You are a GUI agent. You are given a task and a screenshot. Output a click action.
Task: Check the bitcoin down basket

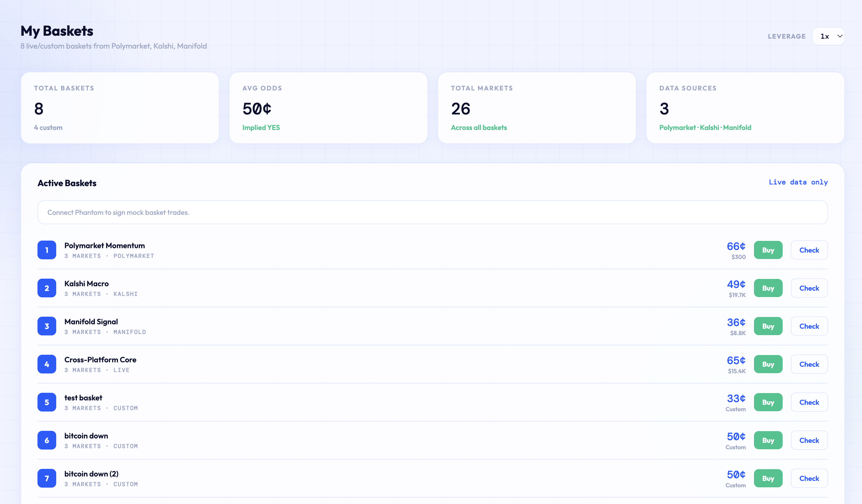809,440
